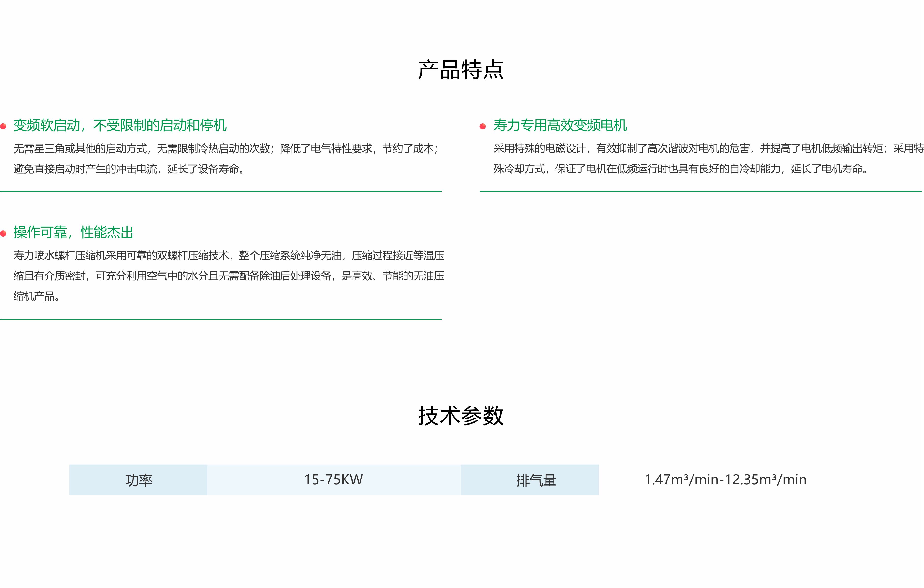
Task: Click green divider under 变频软启动 section
Action: pyautogui.click(x=221, y=191)
